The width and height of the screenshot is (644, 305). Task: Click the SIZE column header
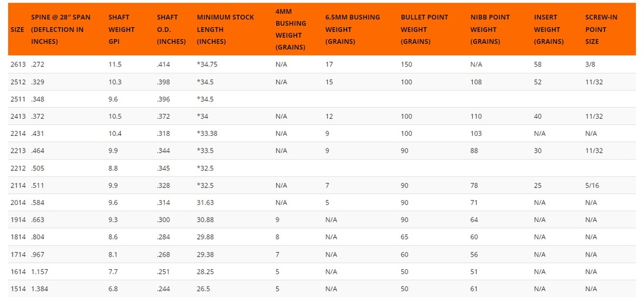[16, 30]
